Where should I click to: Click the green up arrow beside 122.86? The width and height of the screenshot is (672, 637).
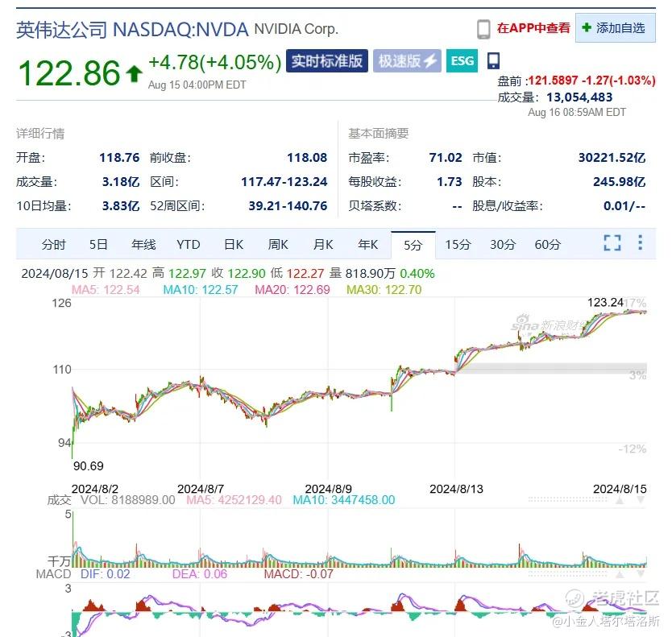[x=134, y=73]
